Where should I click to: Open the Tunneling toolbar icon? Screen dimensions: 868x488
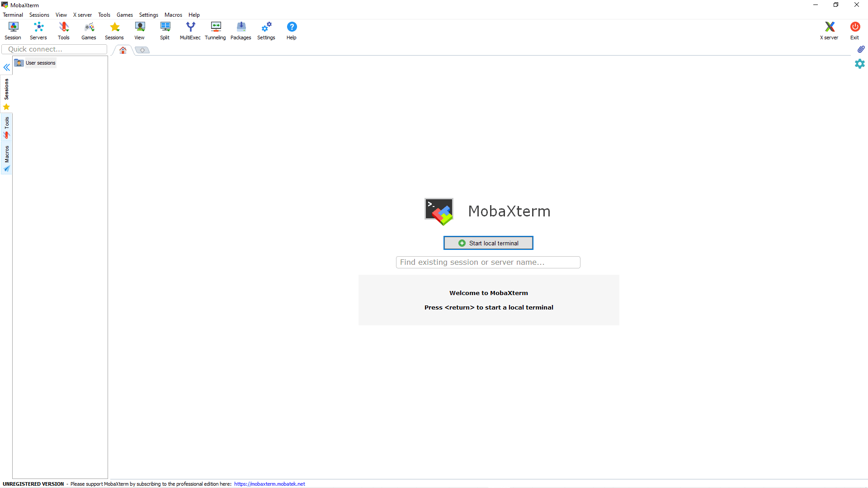coord(216,31)
